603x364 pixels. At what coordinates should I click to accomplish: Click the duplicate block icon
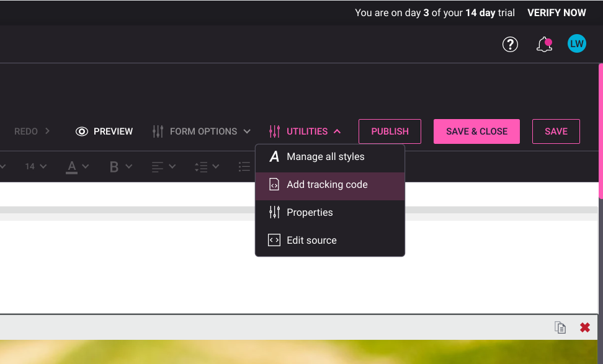pos(560,327)
